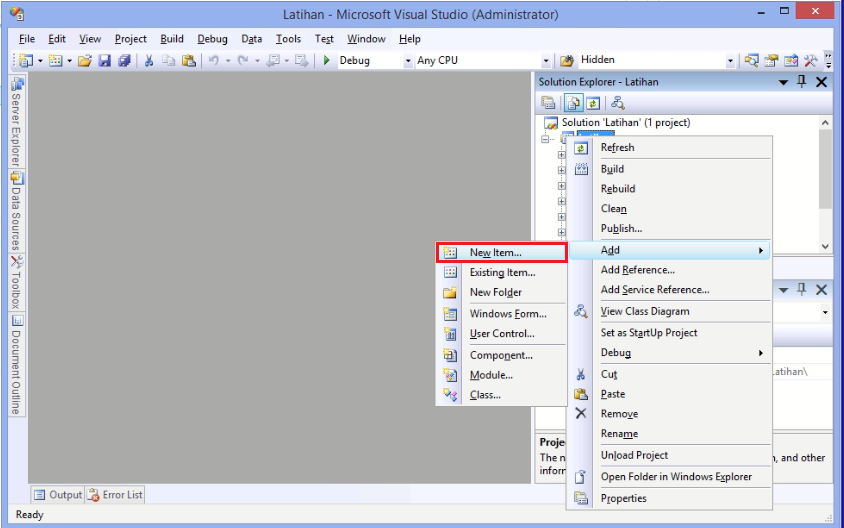Viewport: 844px width, 528px height.
Task: Select Set as StartUp Project in the context menu
Action: [670, 333]
